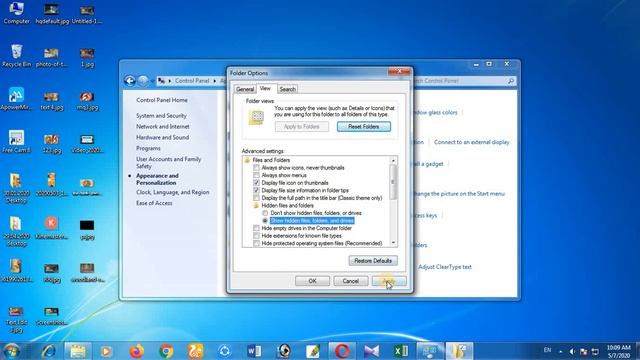Open Programs link in sidebar
This screenshot has width=640, height=360.
[x=148, y=148]
